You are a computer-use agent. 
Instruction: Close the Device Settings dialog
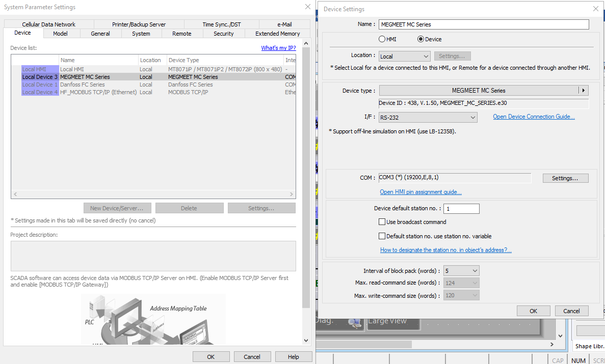click(595, 9)
